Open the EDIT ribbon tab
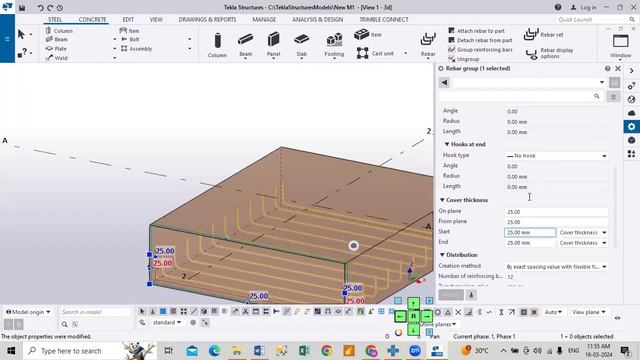The height and width of the screenshot is (360, 640). click(x=128, y=20)
